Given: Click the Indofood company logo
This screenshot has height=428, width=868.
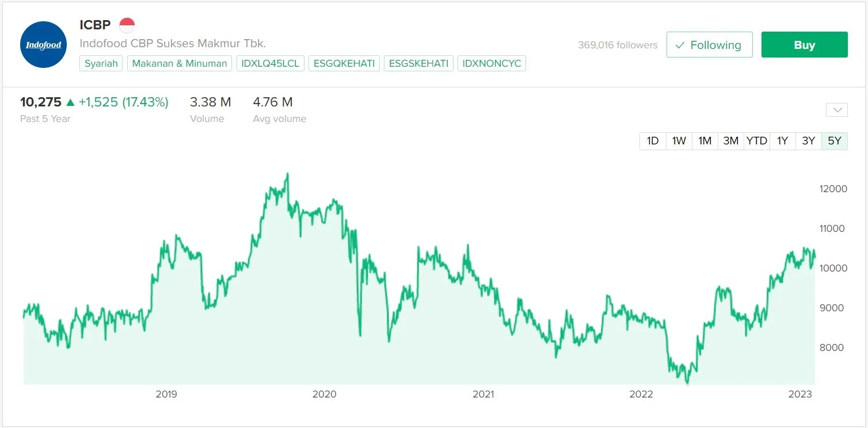Looking at the screenshot, I should (43, 45).
